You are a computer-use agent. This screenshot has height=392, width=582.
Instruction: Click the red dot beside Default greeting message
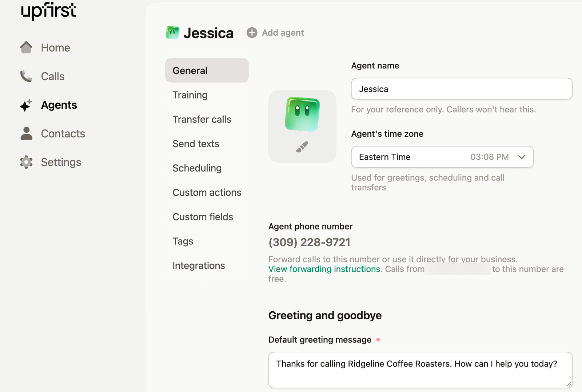(378, 340)
